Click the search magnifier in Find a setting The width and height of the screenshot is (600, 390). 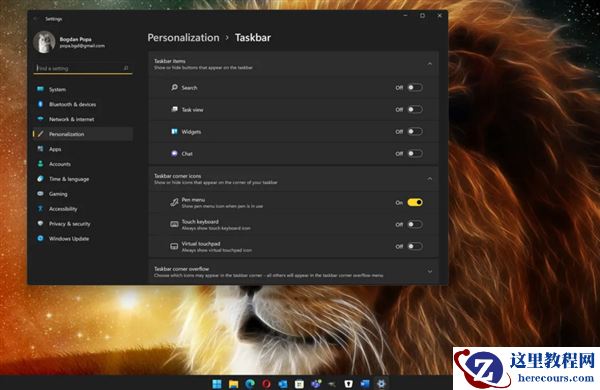tap(126, 68)
